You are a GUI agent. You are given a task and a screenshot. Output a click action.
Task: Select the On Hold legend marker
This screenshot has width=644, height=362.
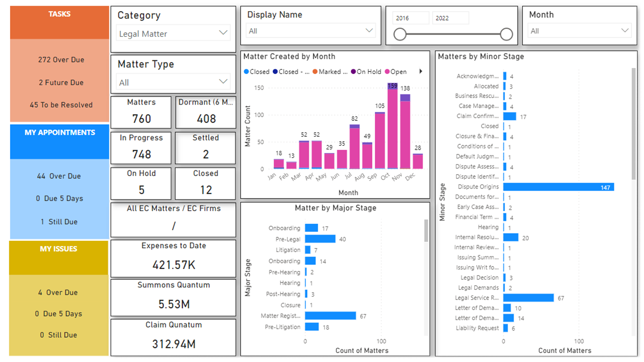(x=353, y=72)
